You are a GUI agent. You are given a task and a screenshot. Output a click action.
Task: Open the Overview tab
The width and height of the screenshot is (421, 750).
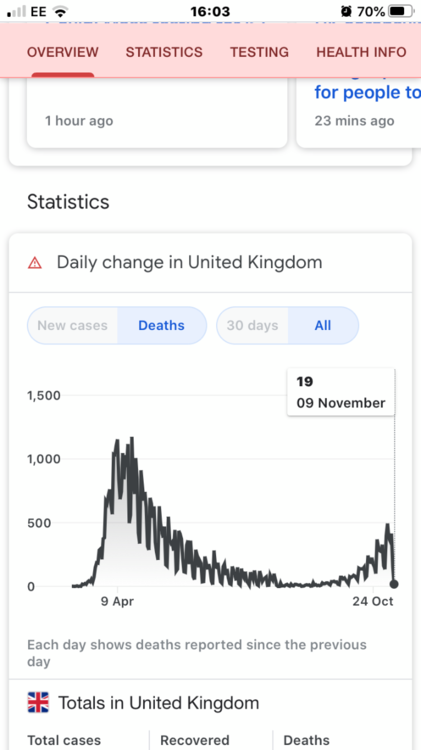[x=63, y=52]
